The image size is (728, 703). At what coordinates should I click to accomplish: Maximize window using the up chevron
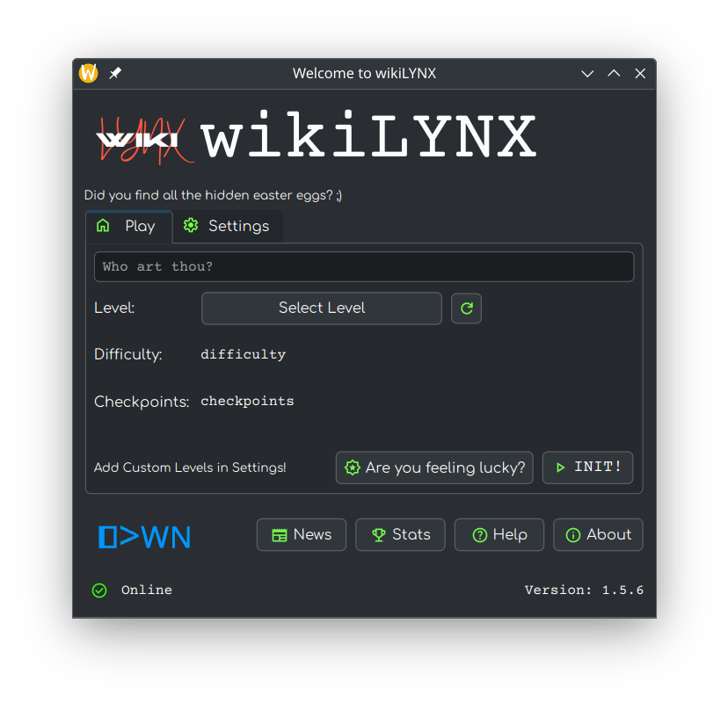tap(614, 74)
